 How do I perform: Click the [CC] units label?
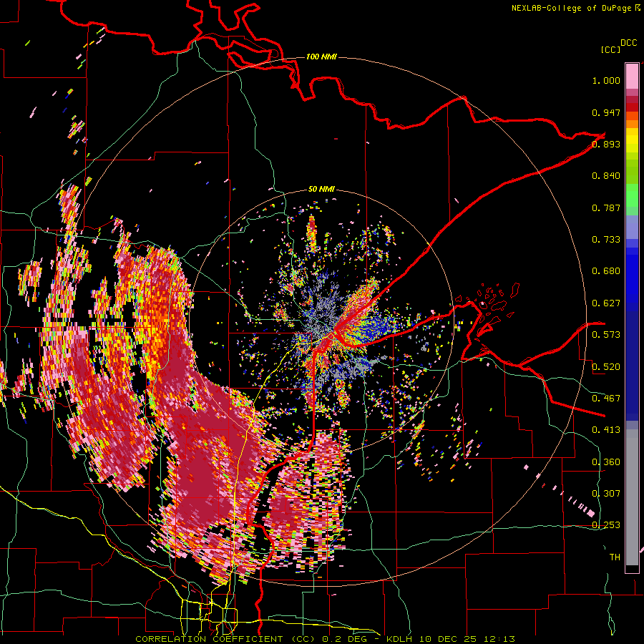[x=610, y=49]
